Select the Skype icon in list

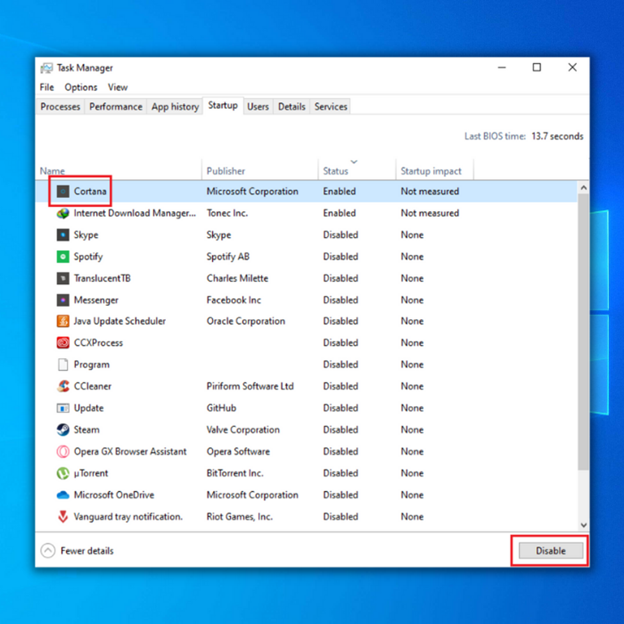click(x=62, y=235)
